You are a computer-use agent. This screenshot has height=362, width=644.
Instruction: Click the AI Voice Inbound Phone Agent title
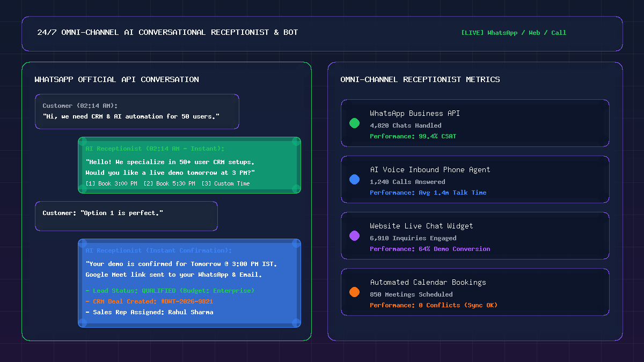pos(430,169)
